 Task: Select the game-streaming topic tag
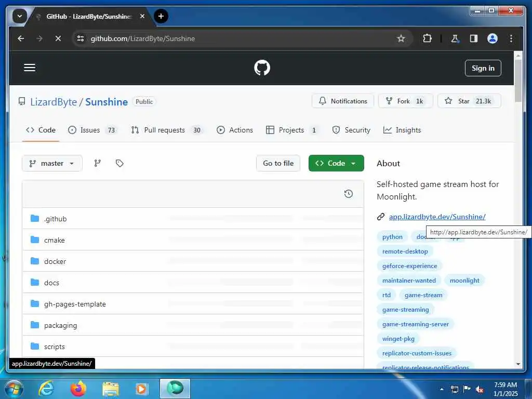click(405, 310)
